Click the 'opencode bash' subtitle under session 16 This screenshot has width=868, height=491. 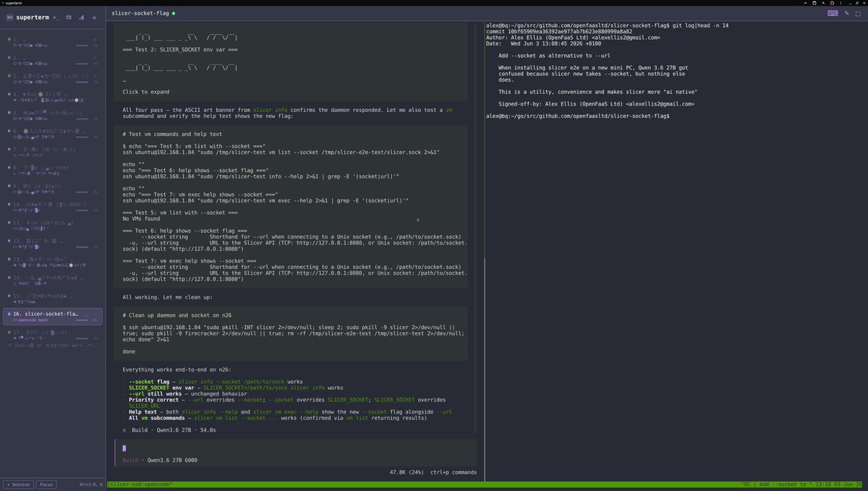(32, 320)
